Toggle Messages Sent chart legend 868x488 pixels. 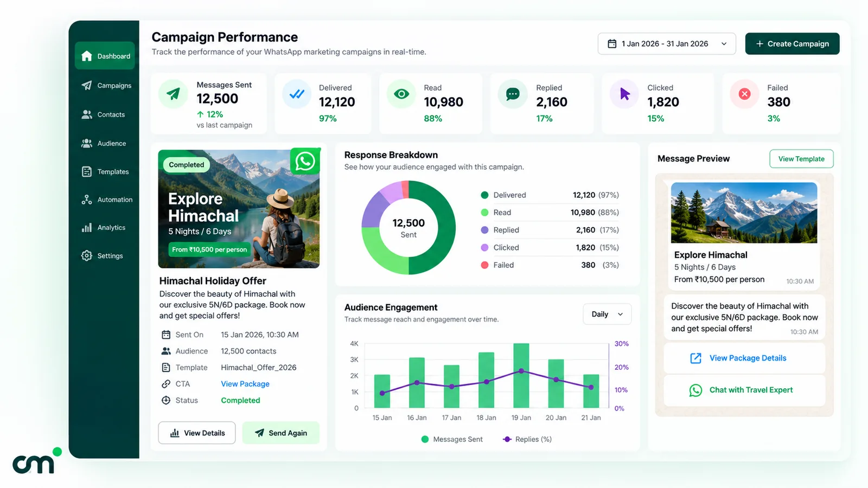pos(452,439)
